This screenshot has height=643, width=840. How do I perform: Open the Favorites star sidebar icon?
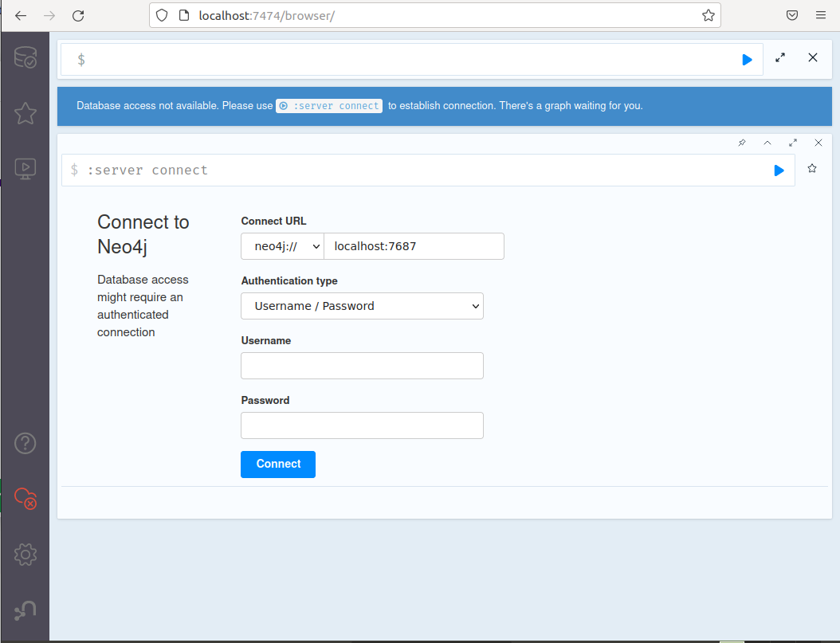26,113
